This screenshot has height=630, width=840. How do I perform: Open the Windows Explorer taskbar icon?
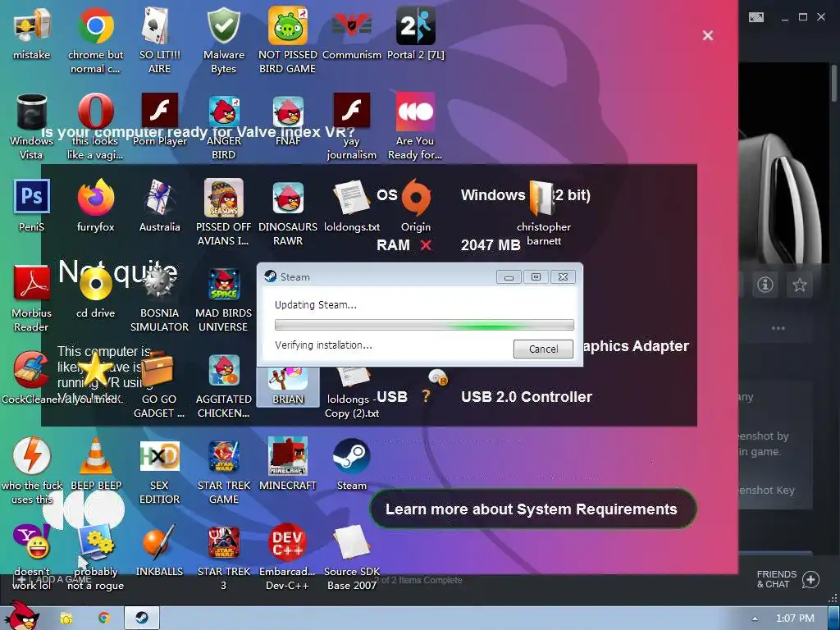[x=66, y=618]
